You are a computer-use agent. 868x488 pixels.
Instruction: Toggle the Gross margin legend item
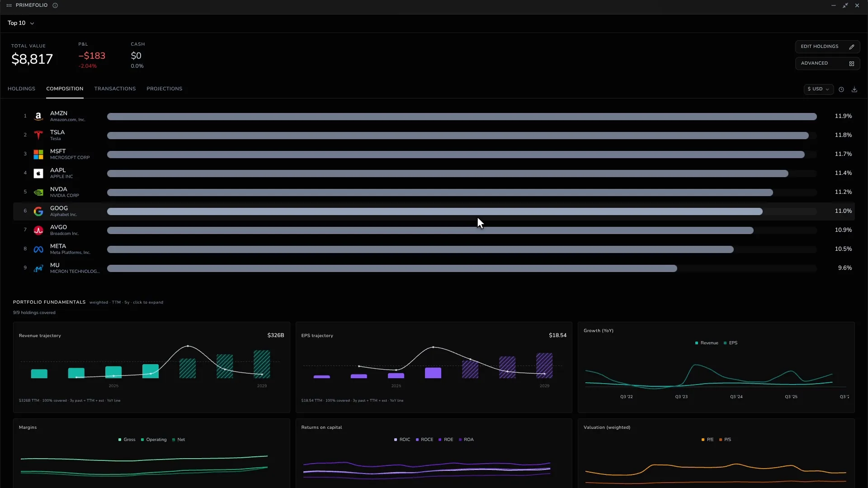(127, 440)
